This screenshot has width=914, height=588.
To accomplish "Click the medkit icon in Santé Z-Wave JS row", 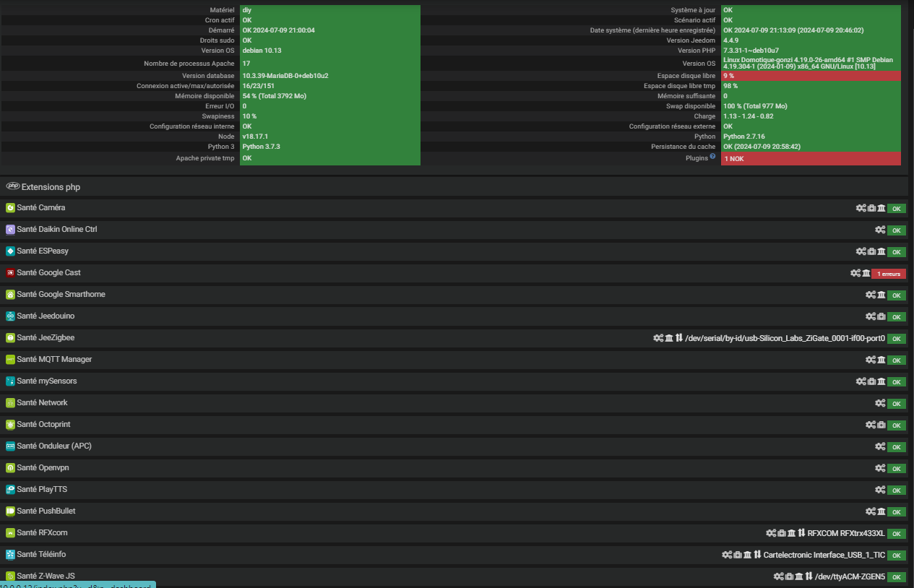I will (x=789, y=576).
